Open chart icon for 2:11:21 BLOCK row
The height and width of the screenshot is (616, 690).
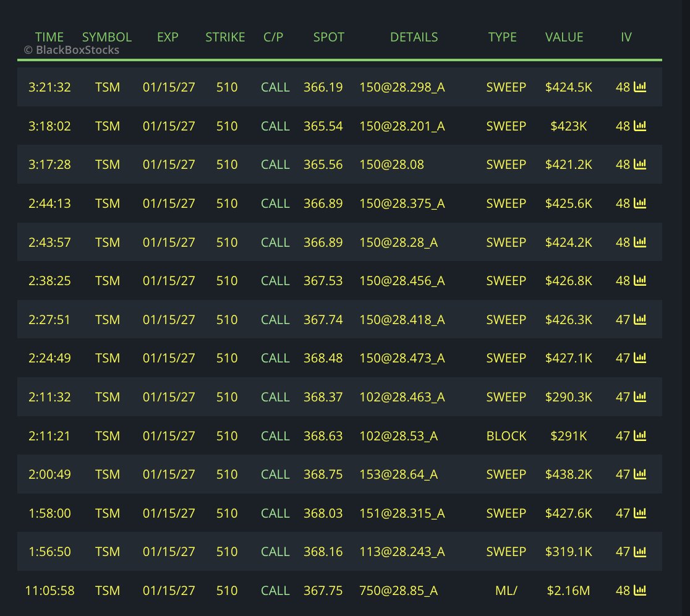click(x=639, y=435)
